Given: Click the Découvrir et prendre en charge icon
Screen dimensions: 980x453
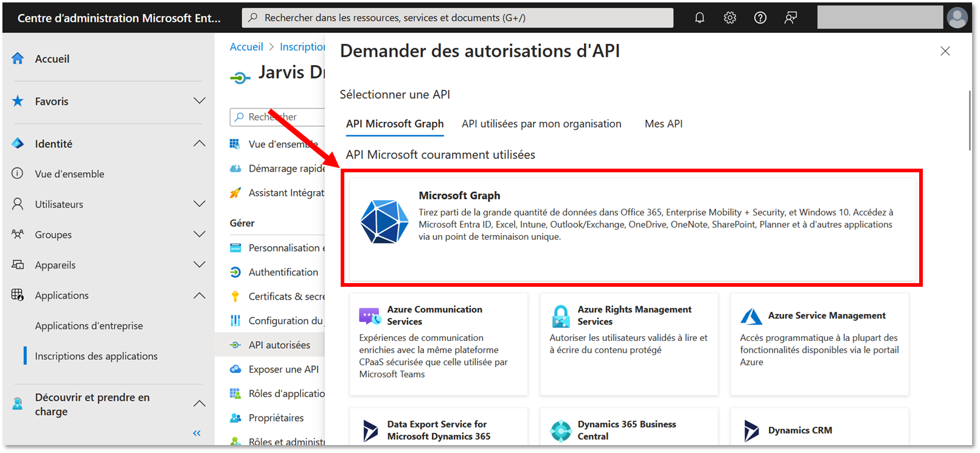Looking at the screenshot, I should (x=18, y=403).
